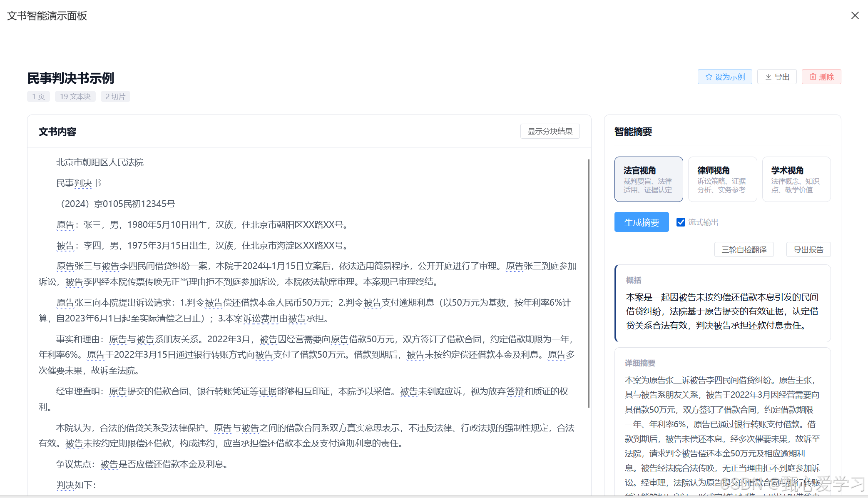Click the underlined 被告 term in line 被告：李四
This screenshot has width=868, height=498.
(x=65, y=246)
